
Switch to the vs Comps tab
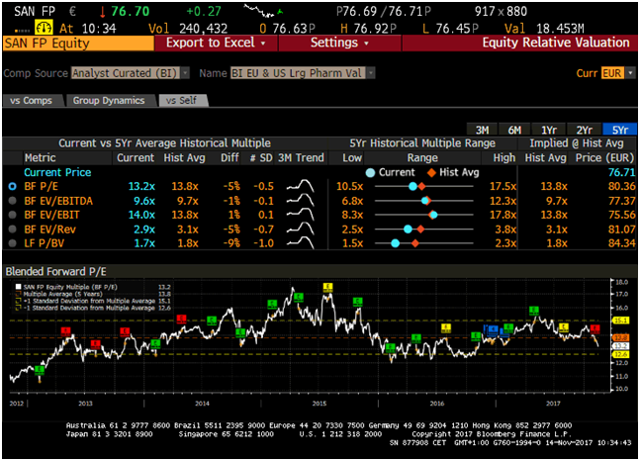tap(31, 100)
